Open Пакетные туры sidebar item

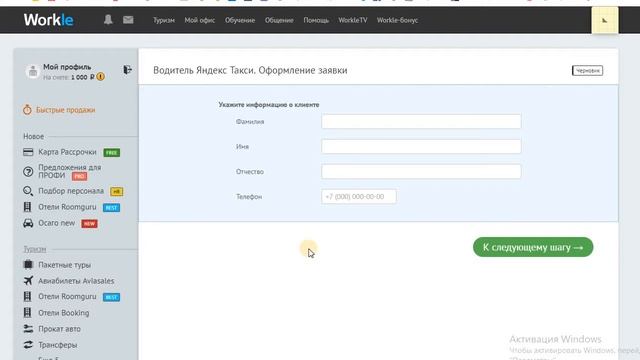coord(64,264)
